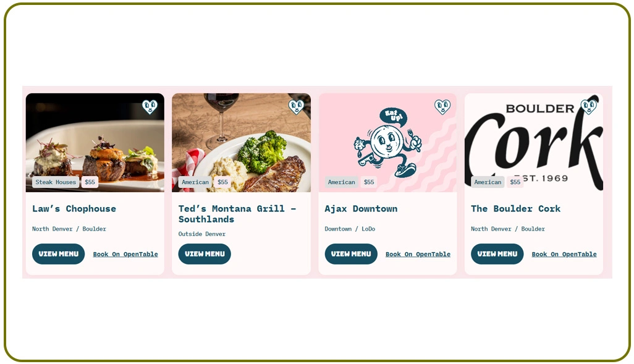The width and height of the screenshot is (634, 364).
Task: Book Law's Chophouse on OpenTable
Action: [125, 255]
